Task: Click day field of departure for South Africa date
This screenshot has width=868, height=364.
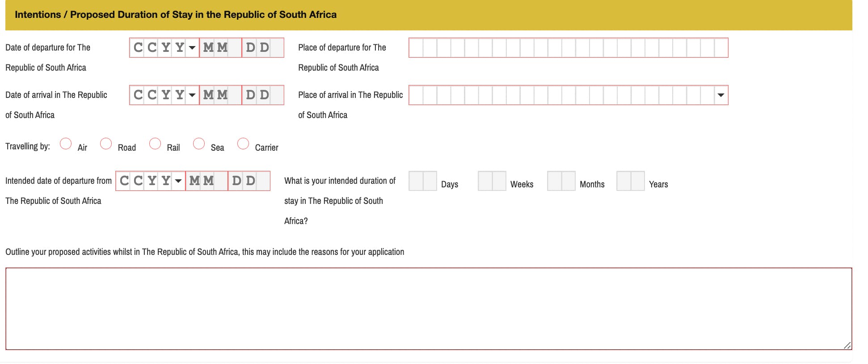Action: (x=263, y=47)
